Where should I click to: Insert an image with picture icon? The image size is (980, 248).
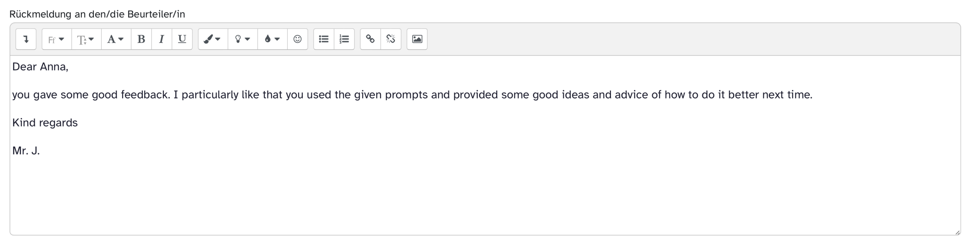click(x=417, y=39)
